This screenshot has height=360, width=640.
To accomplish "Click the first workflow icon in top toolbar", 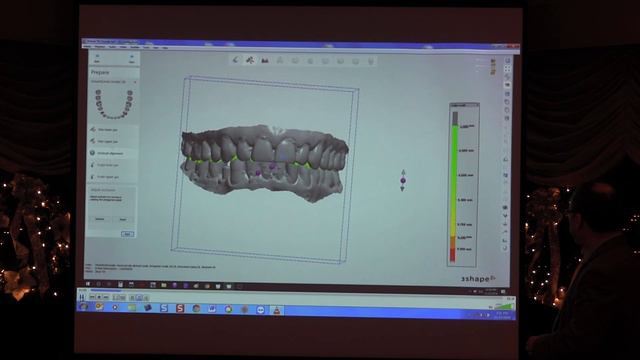I will (235, 60).
